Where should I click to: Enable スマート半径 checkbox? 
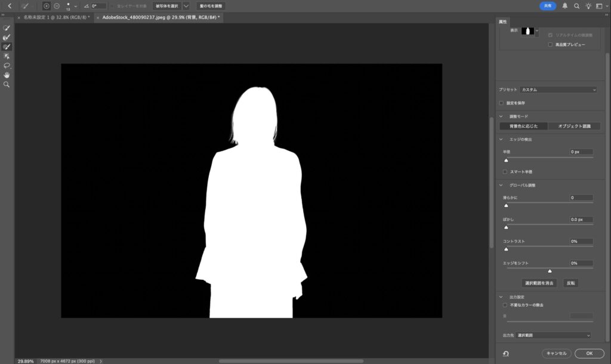505,171
